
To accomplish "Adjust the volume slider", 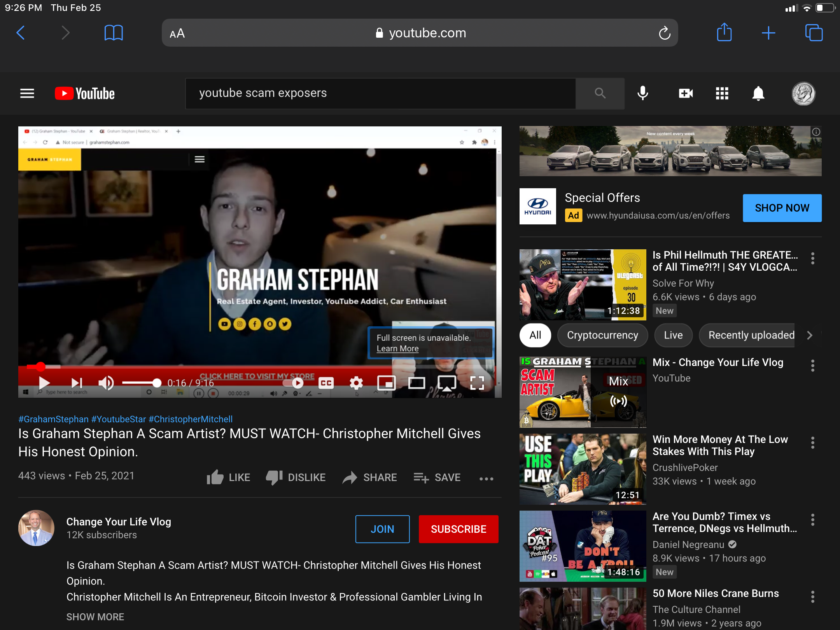I will (142, 383).
